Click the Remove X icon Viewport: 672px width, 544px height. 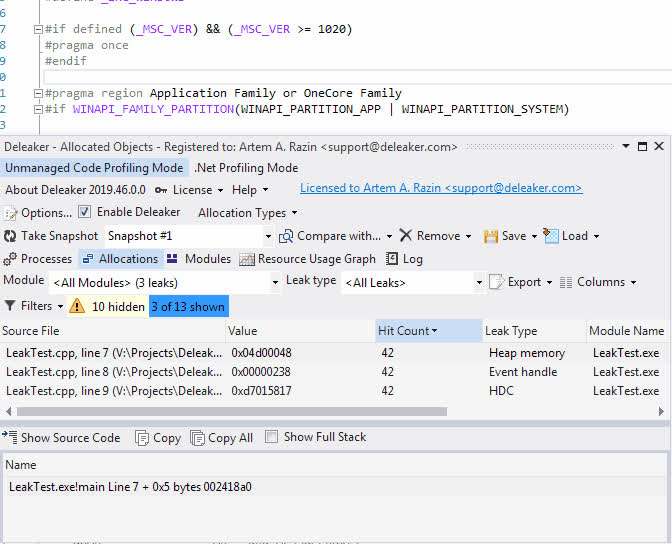(x=405, y=236)
